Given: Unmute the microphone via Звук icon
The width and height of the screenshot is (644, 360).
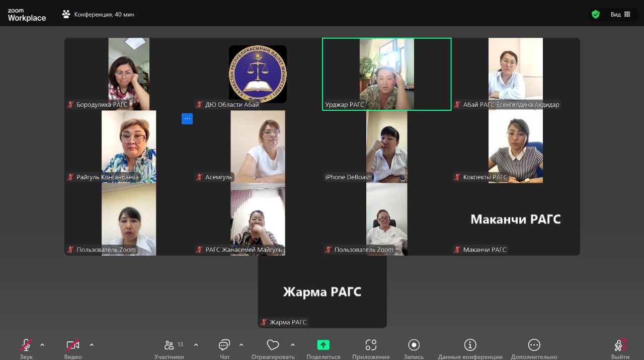Looking at the screenshot, I should pyautogui.click(x=26, y=345).
